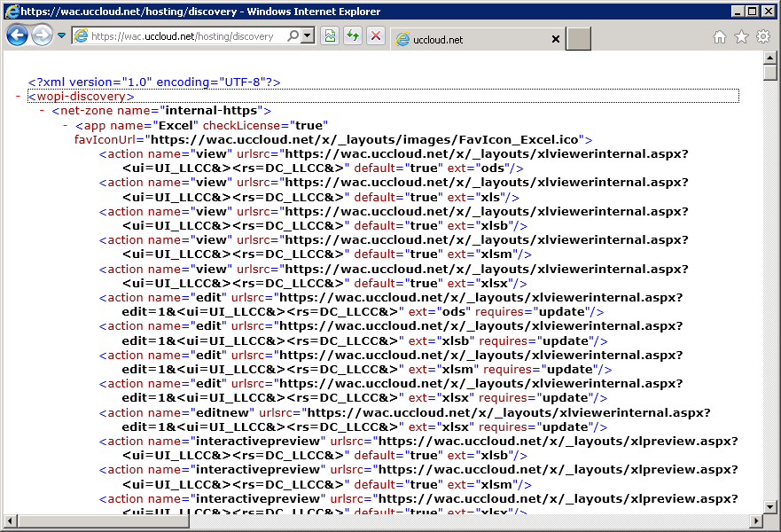Click the horizontal scrollbar thumb
This screenshot has height=532, width=781.
point(103,521)
